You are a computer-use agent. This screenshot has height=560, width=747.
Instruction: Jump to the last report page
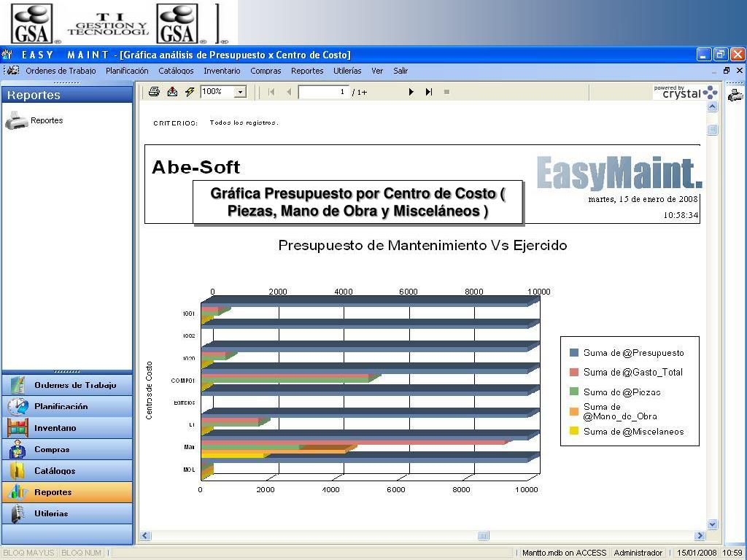(x=429, y=92)
